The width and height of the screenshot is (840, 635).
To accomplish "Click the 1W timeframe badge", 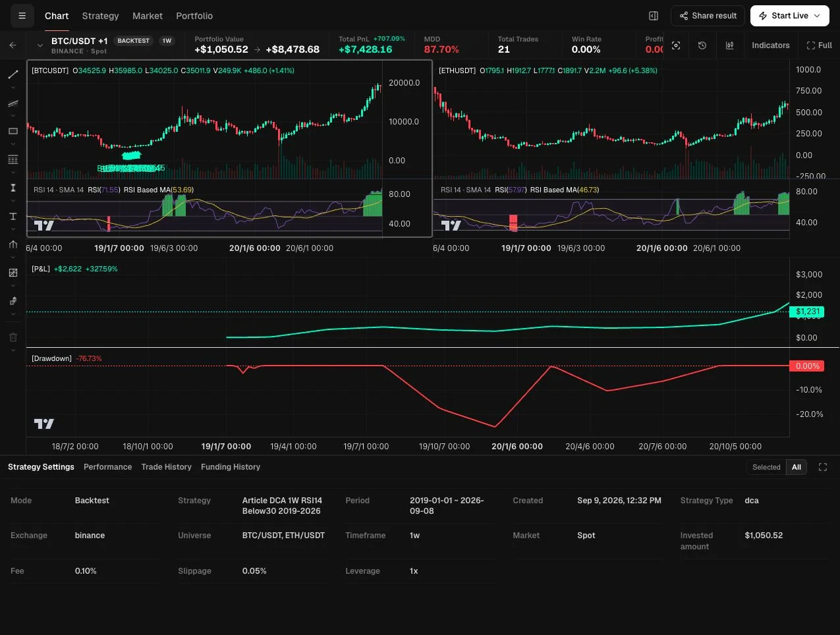I will pos(167,41).
